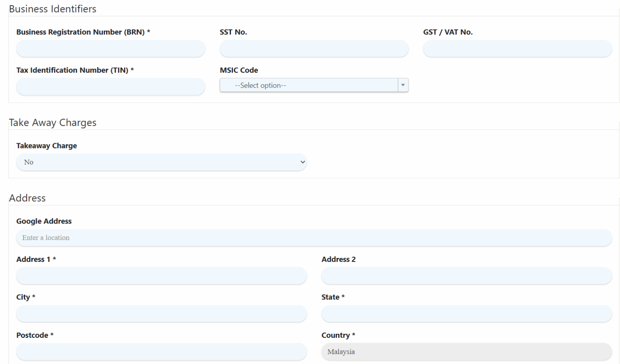Expand the Takeaway Charge select chevron

click(x=302, y=162)
